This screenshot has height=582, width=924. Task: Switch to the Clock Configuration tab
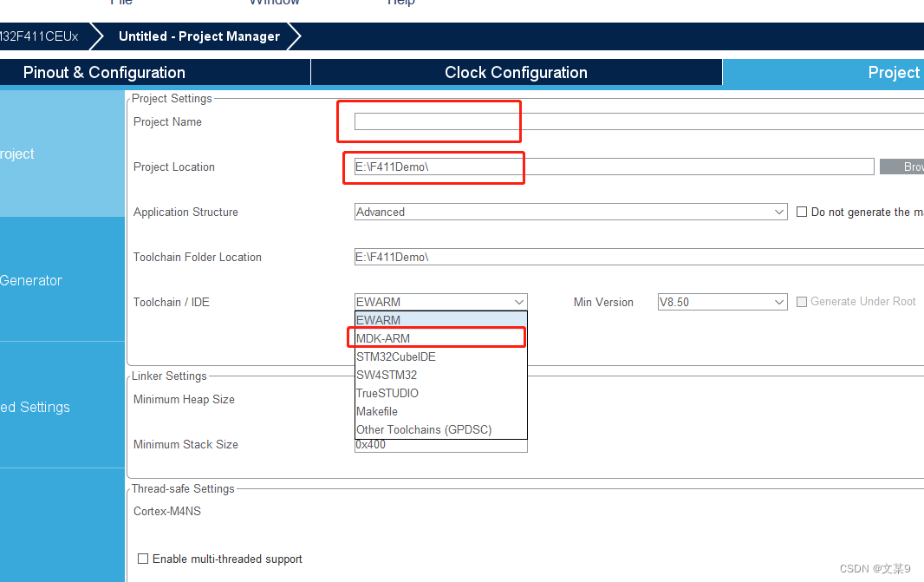(517, 73)
